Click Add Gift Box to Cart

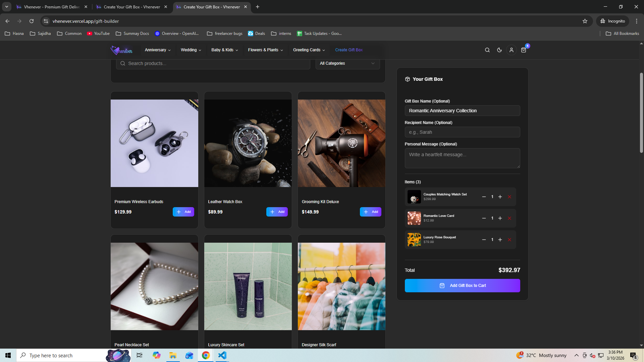point(462,286)
